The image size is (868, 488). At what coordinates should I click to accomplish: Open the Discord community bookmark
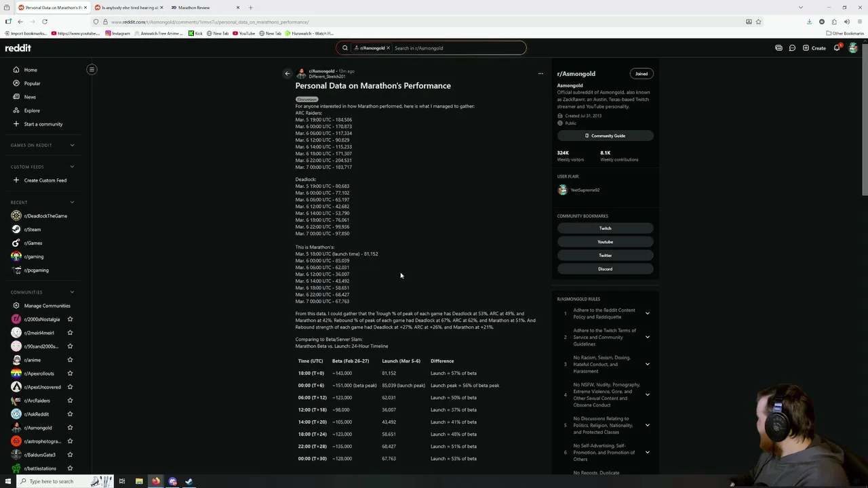tap(605, 269)
